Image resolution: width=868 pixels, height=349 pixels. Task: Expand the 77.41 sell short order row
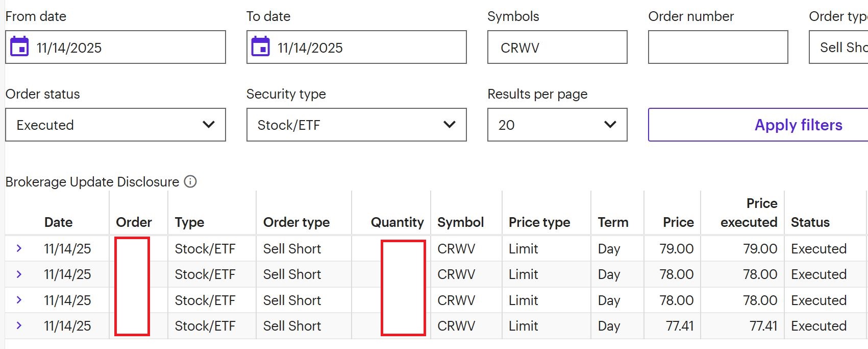point(19,325)
